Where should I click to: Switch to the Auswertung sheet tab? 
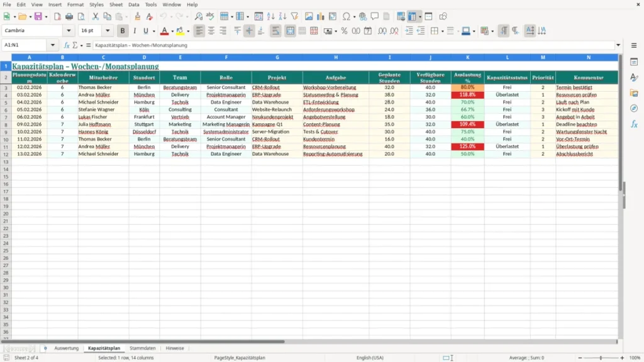tap(66, 348)
